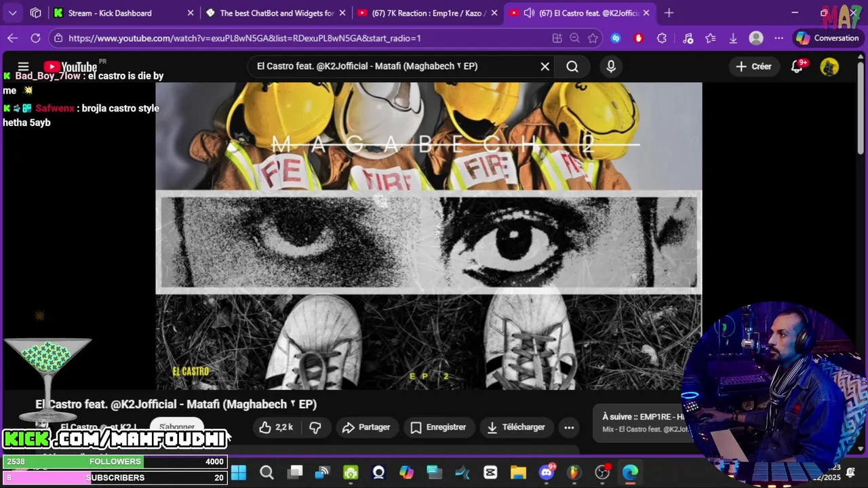Open FL Studio from taskbar
The height and width of the screenshot is (488, 868).
click(x=574, y=472)
